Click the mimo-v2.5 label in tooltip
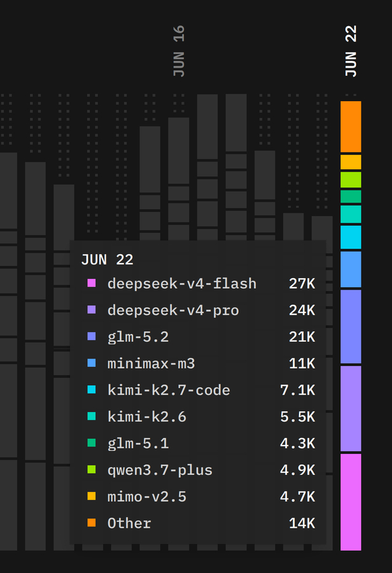 click(x=147, y=497)
